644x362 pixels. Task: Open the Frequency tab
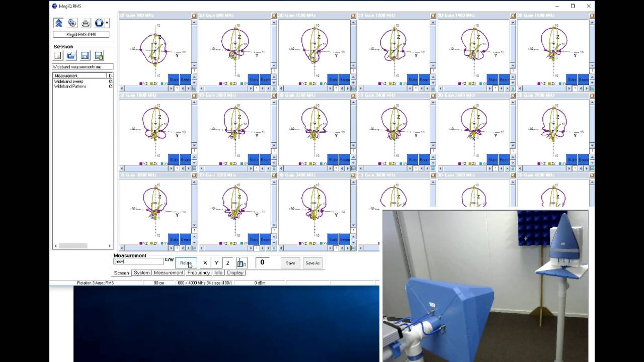tap(199, 273)
